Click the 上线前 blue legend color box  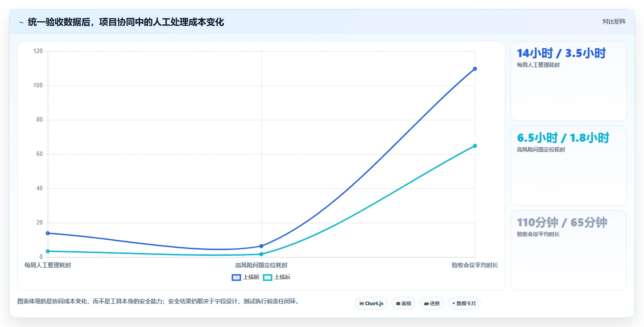(x=236, y=277)
